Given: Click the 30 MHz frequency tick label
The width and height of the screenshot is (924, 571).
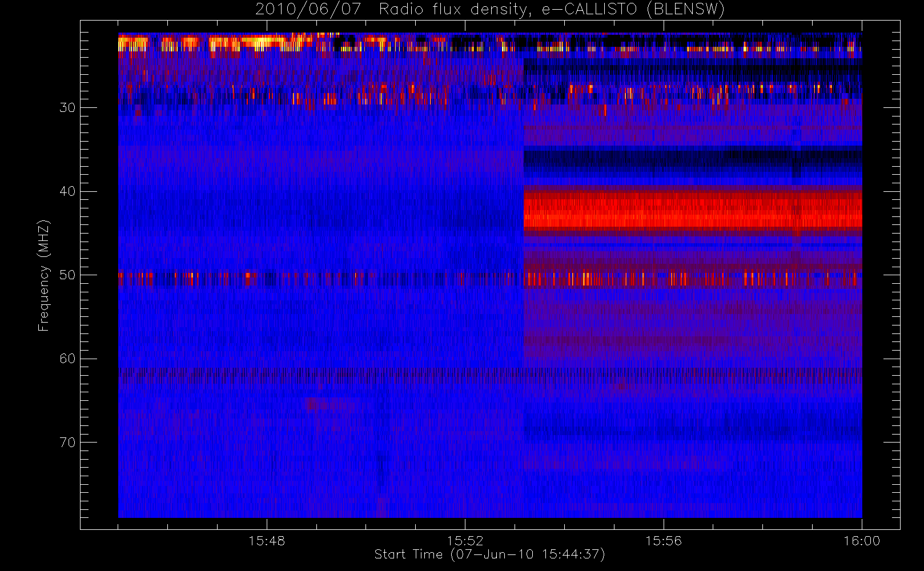Looking at the screenshot, I should pos(67,107).
